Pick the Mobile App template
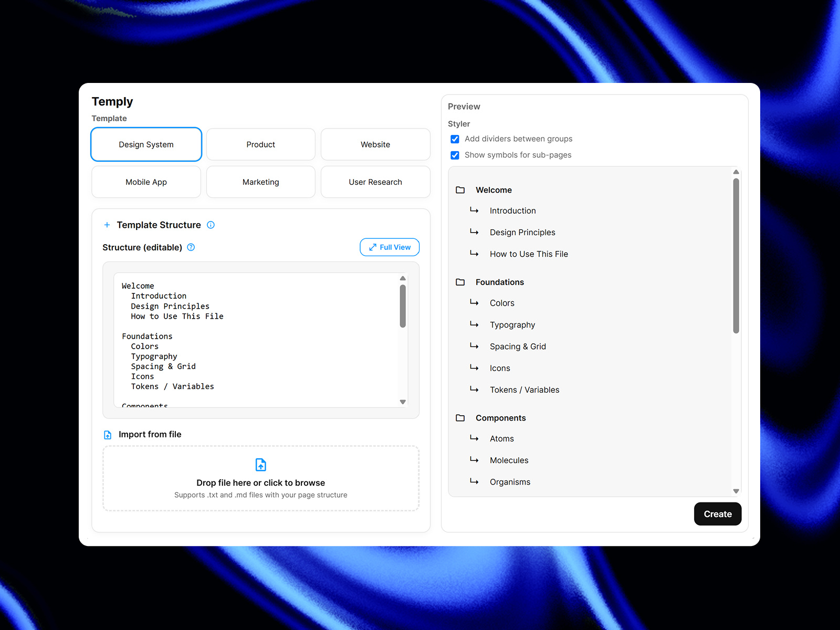The height and width of the screenshot is (630, 840). [x=146, y=182]
